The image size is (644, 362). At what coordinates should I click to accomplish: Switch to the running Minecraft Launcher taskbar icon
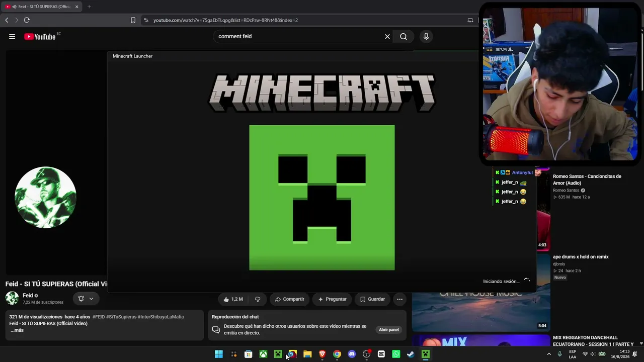pyautogui.click(x=426, y=354)
